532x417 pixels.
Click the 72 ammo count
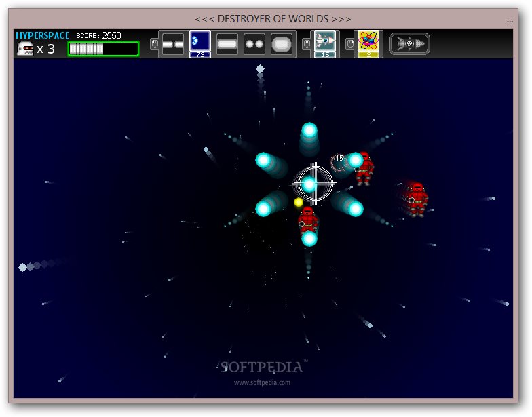tap(200, 54)
